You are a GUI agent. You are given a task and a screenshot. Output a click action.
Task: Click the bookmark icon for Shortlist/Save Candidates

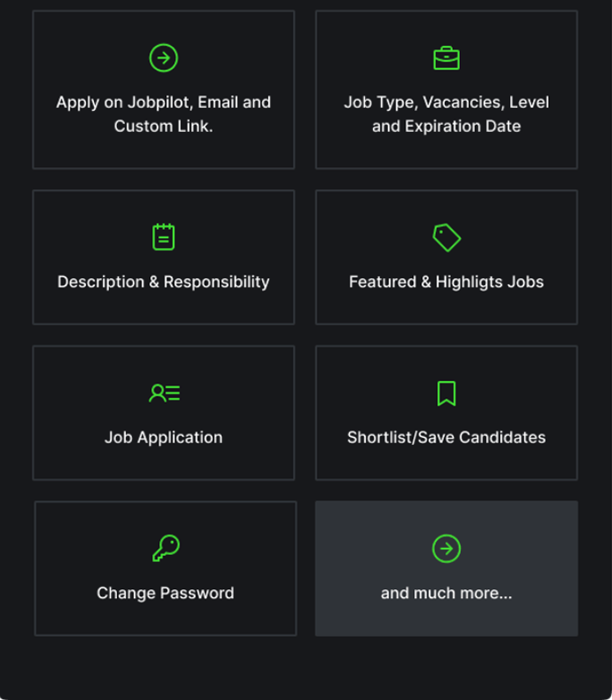(x=447, y=393)
